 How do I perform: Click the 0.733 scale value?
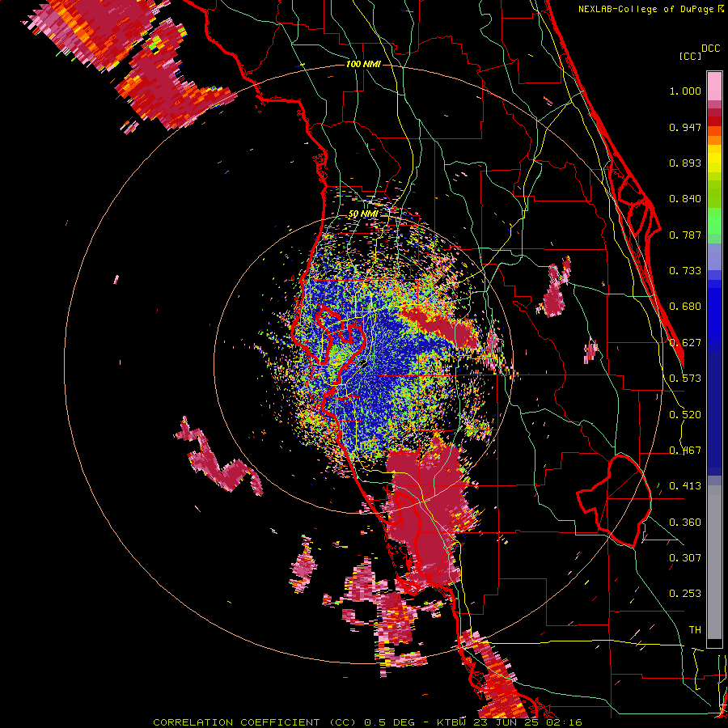(685, 271)
